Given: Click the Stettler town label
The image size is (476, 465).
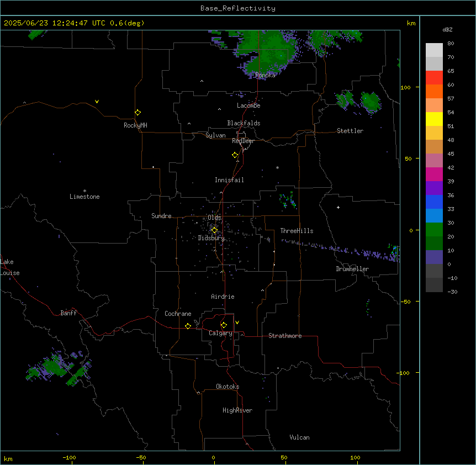Looking at the screenshot, I should click(x=350, y=131).
